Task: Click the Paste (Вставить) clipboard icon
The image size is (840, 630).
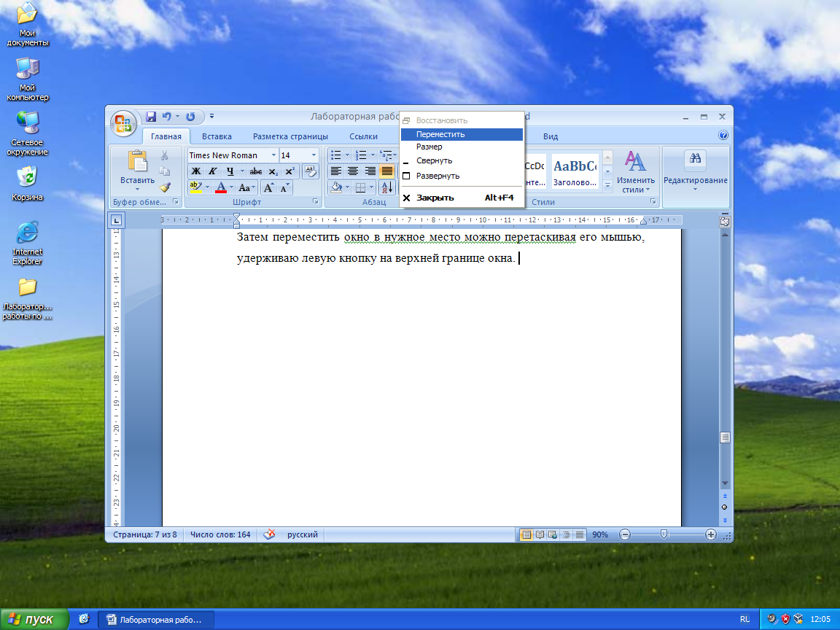Action: (x=138, y=161)
